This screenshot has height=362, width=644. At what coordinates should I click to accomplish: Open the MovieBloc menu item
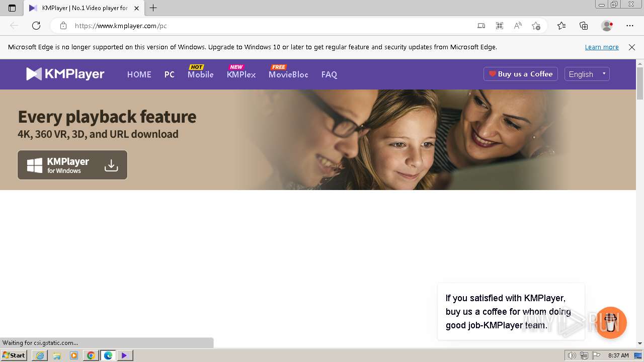coord(288,74)
